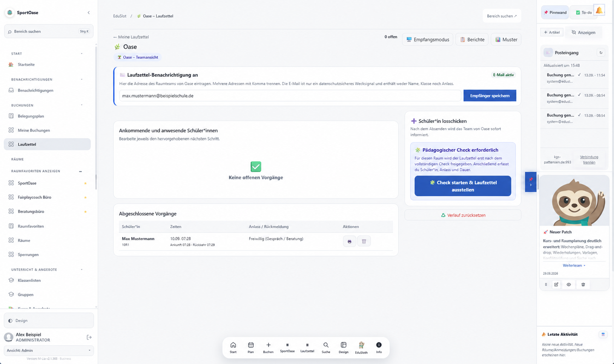
Task: Expand the Weiterlesen link in Neuer Patch
Action: tap(574, 266)
